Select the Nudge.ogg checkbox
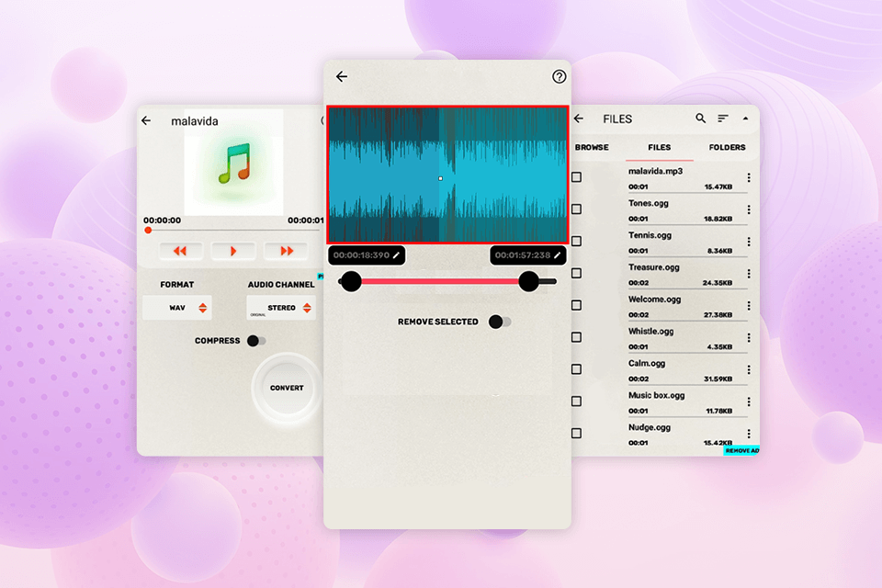Image resolution: width=882 pixels, height=588 pixels. (x=577, y=434)
